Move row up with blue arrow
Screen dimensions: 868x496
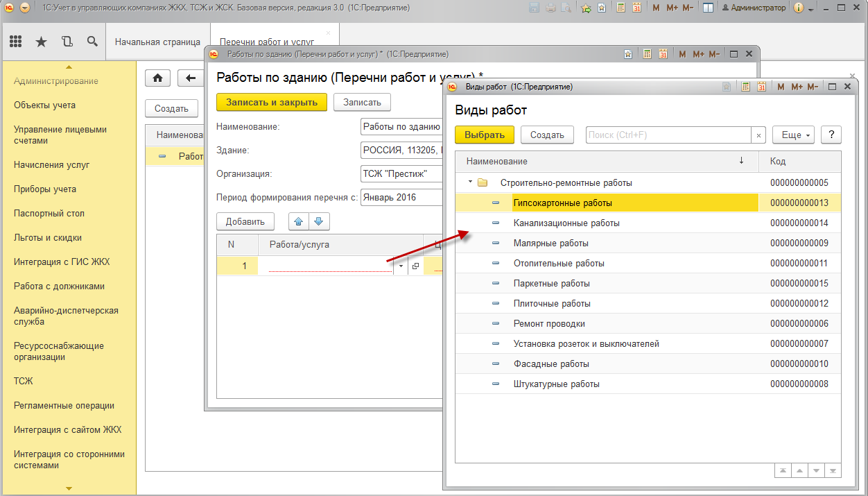[x=299, y=222]
